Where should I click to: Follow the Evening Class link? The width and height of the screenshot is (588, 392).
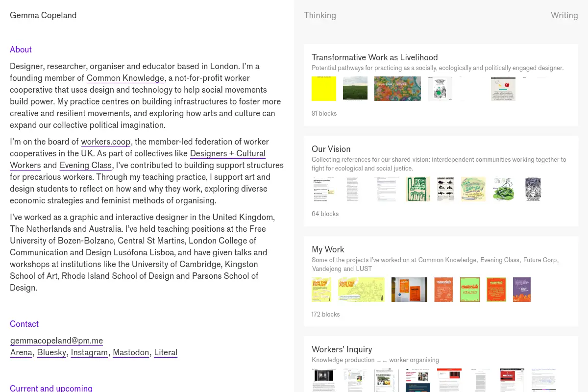pyautogui.click(x=86, y=165)
